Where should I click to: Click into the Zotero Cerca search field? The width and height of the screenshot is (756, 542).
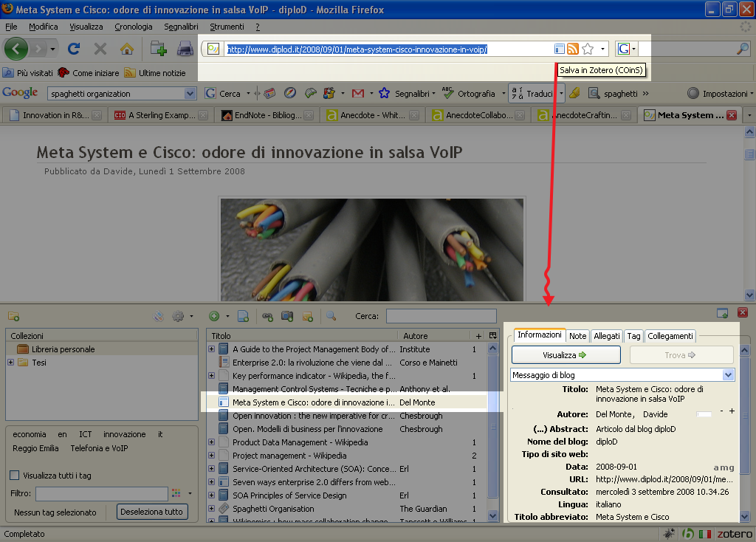click(x=441, y=316)
